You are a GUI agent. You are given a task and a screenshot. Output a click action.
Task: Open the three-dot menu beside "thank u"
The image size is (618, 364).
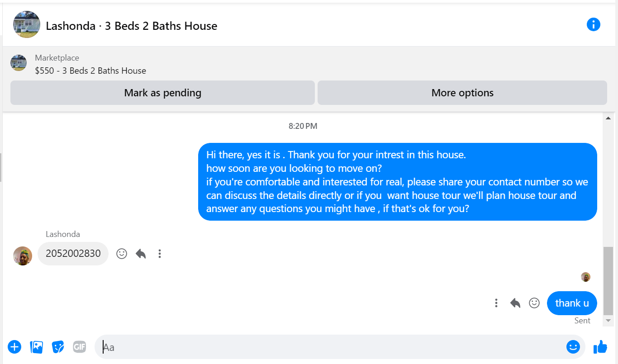point(496,303)
